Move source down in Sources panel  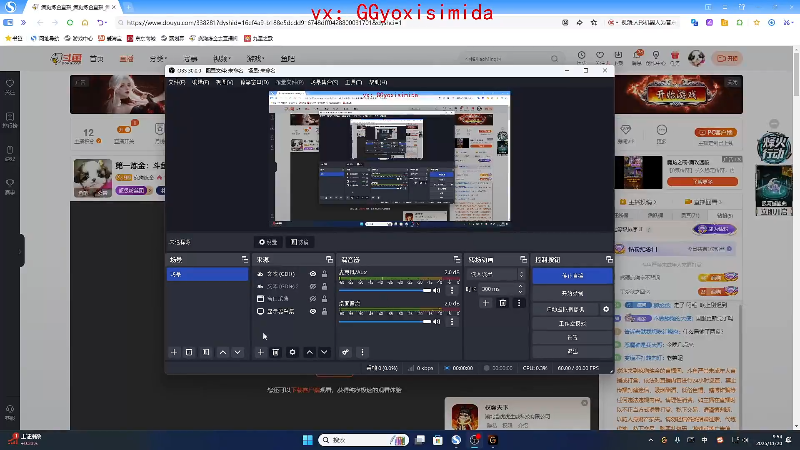324,352
